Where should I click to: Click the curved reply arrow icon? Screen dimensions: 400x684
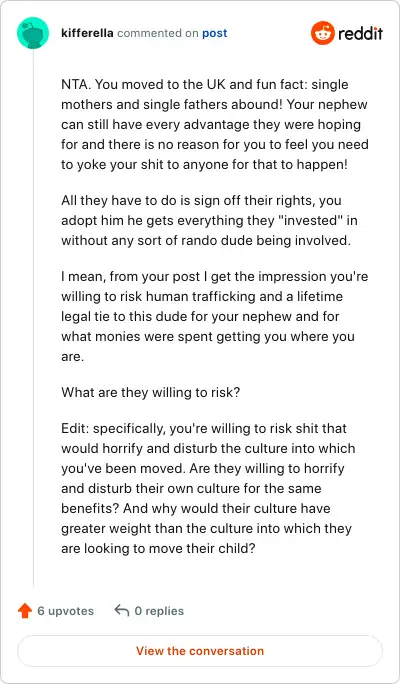pos(121,610)
